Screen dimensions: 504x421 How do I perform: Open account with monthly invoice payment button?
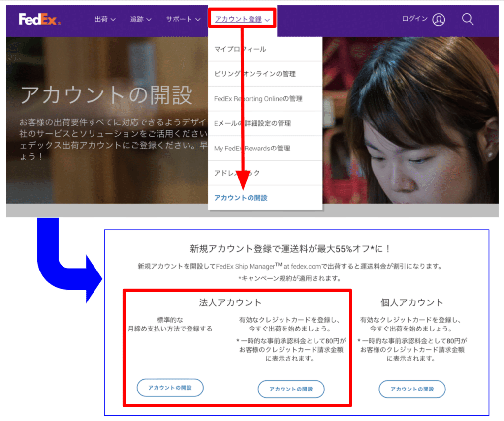click(170, 388)
